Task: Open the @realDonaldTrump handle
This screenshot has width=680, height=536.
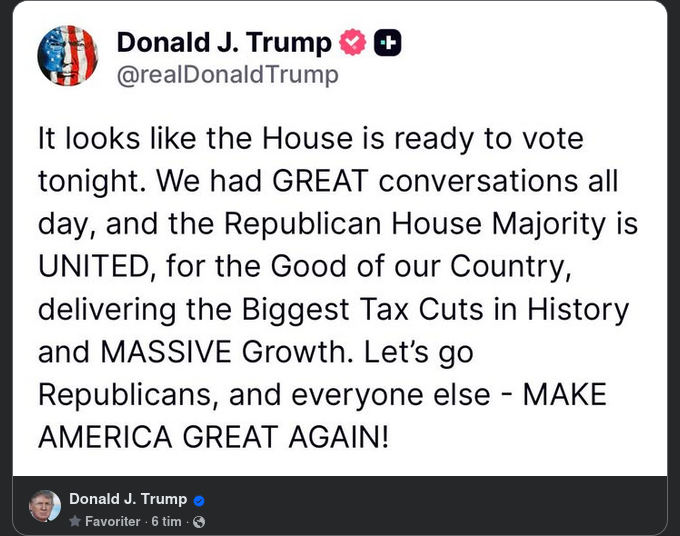Action: [x=227, y=75]
